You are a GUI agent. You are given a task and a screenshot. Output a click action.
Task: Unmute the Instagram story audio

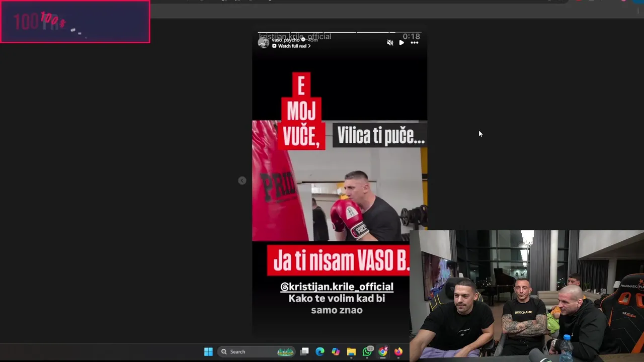click(390, 43)
